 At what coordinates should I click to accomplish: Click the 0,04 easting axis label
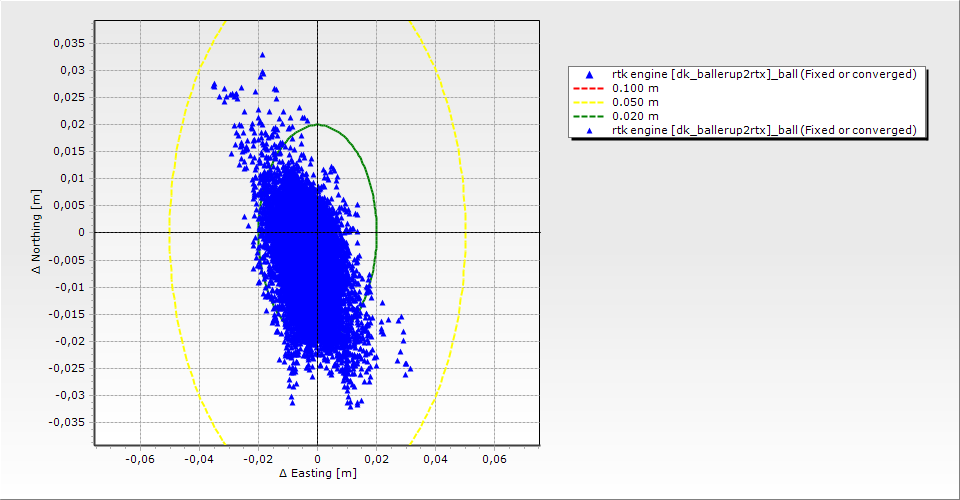[x=435, y=459]
